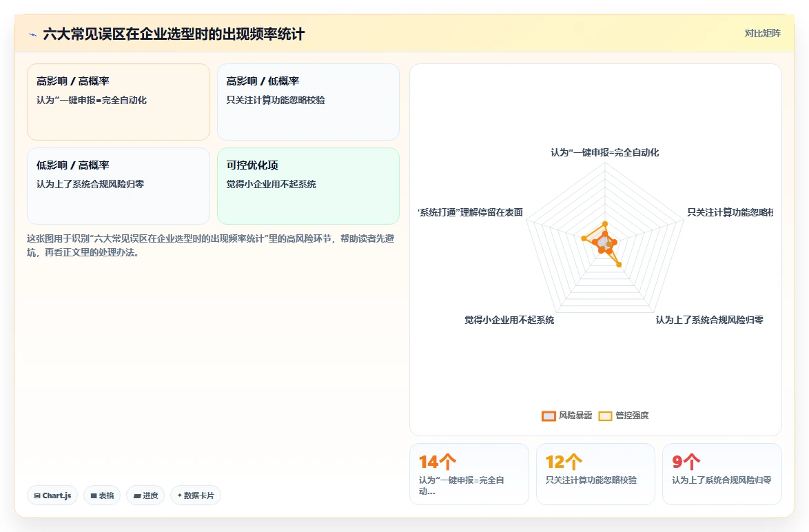Image resolution: width=809 pixels, height=532 pixels.
Task: Select the 低影响 / 高概率 card
Action: pos(118,186)
